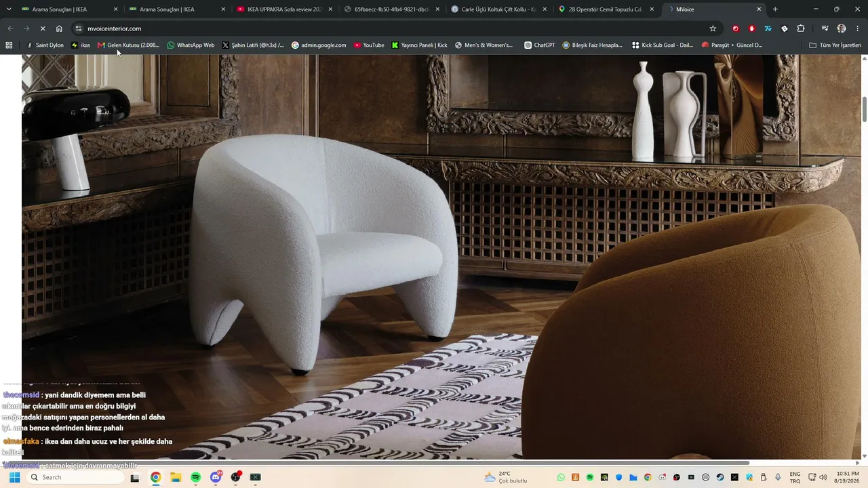Open the Chrome Extensions puzzle icon
This screenshot has width=868, height=488.
(x=801, y=28)
